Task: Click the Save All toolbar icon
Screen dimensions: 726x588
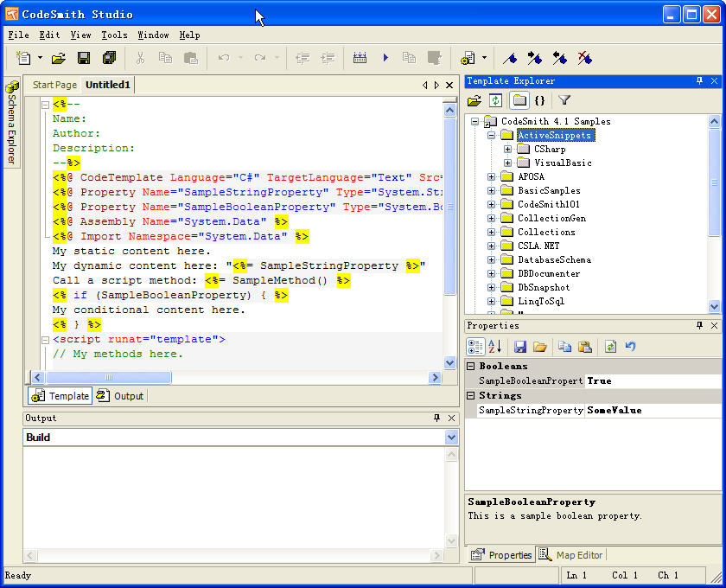Action: coord(109,58)
